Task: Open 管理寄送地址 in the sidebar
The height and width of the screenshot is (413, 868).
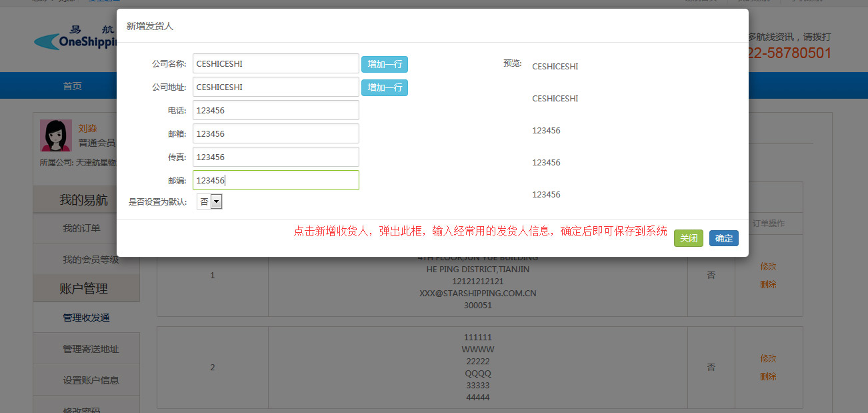Action: [x=91, y=349]
